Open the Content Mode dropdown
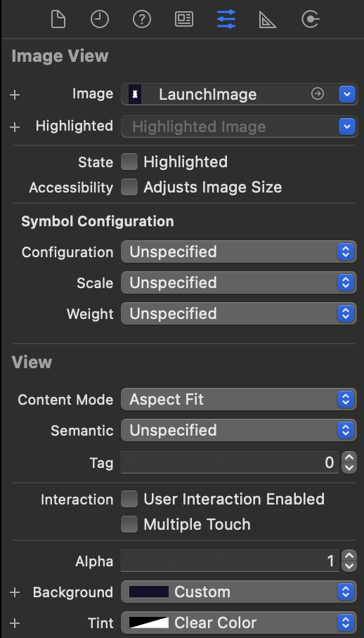The image size is (364, 638). pos(239,400)
